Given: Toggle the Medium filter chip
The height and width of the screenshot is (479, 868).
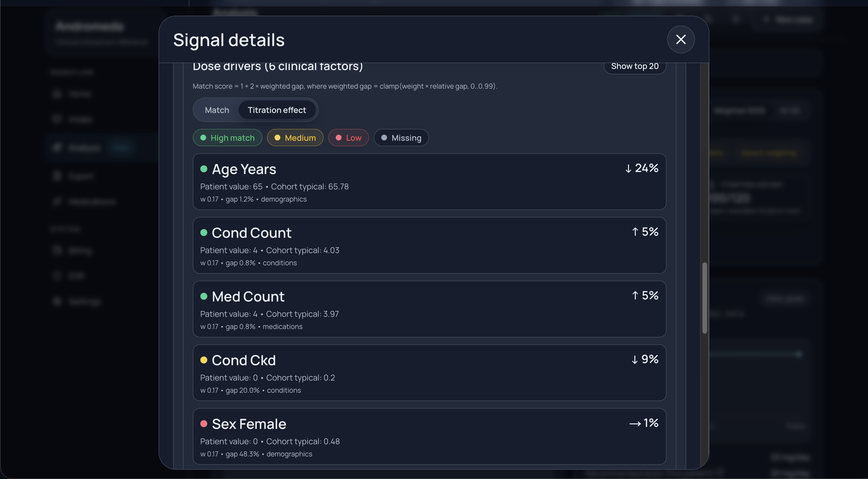Looking at the screenshot, I should click(295, 138).
